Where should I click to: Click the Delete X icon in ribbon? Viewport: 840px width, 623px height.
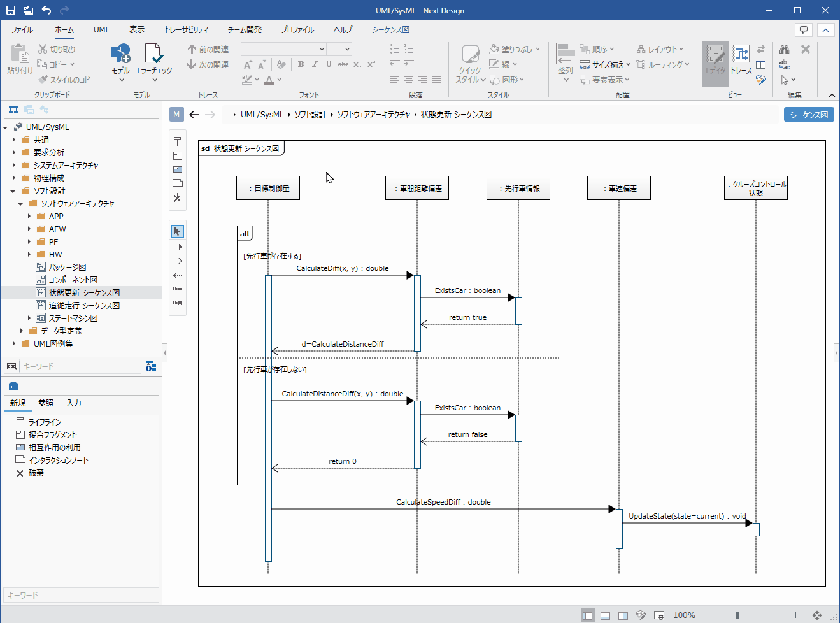point(806,49)
